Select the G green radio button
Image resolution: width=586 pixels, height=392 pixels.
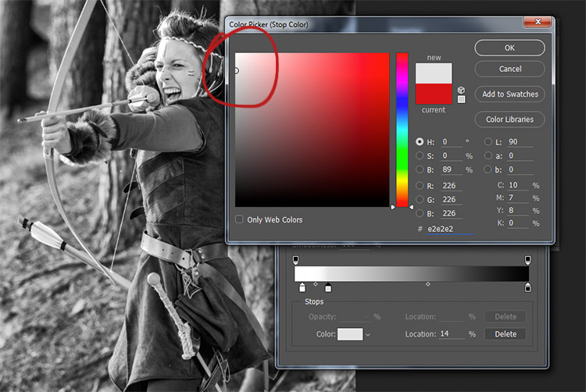click(x=420, y=199)
